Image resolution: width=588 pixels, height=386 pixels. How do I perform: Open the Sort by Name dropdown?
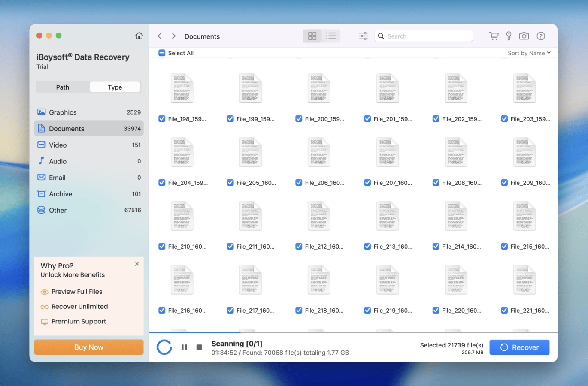pos(529,53)
